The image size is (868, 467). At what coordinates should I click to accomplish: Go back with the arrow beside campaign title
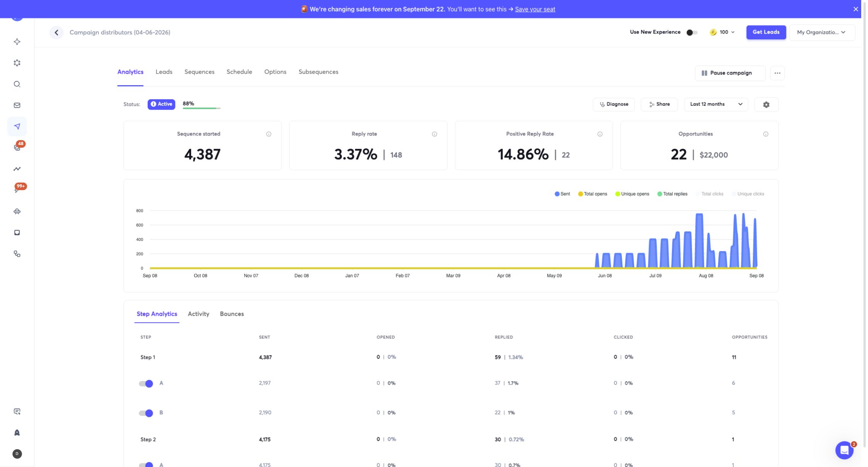coord(56,32)
